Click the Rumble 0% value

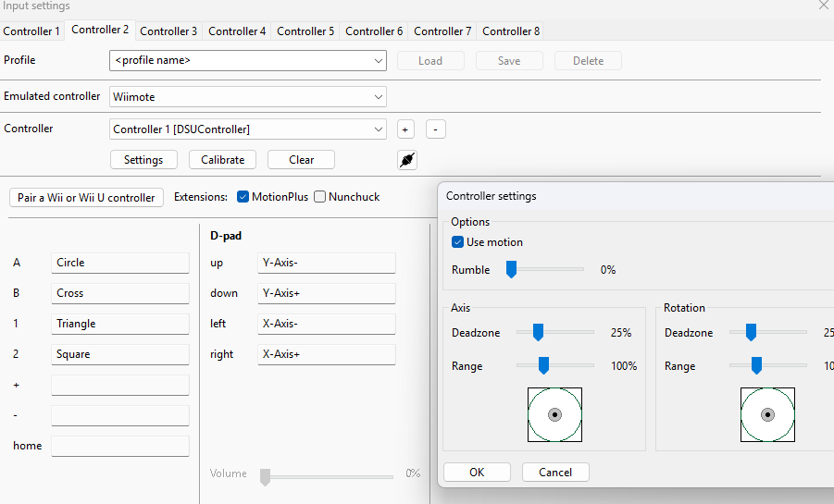[x=608, y=270]
